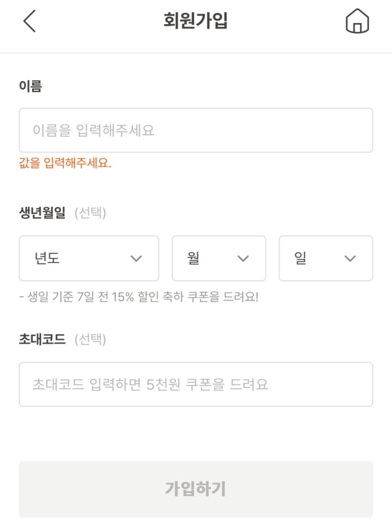
Task: Click the 회원가입 page title
Action: [x=196, y=22]
